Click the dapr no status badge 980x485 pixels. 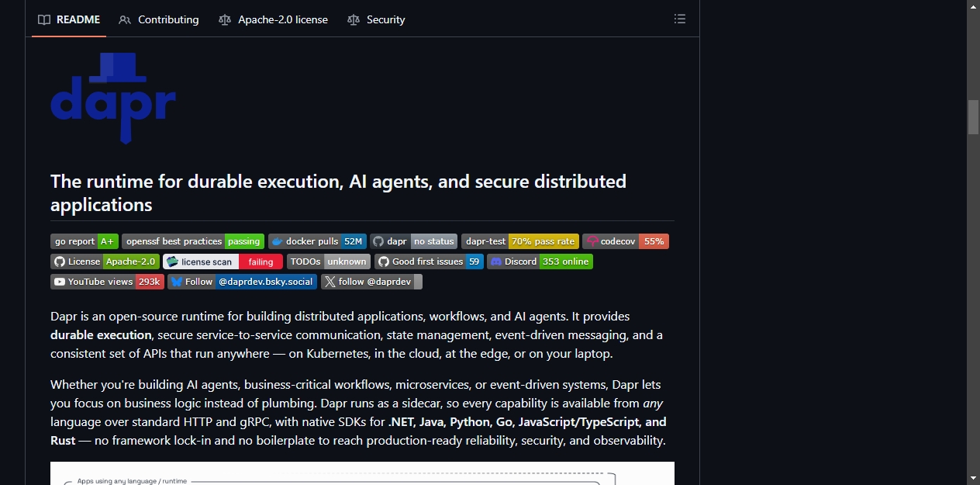(413, 241)
